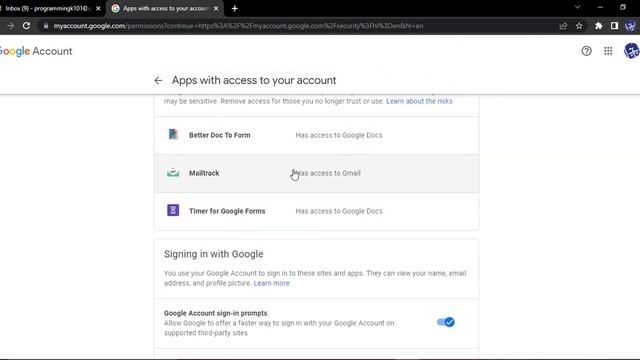Click the Timer for Google Forms icon
Image resolution: width=640 pixels, height=360 pixels.
pos(173,210)
